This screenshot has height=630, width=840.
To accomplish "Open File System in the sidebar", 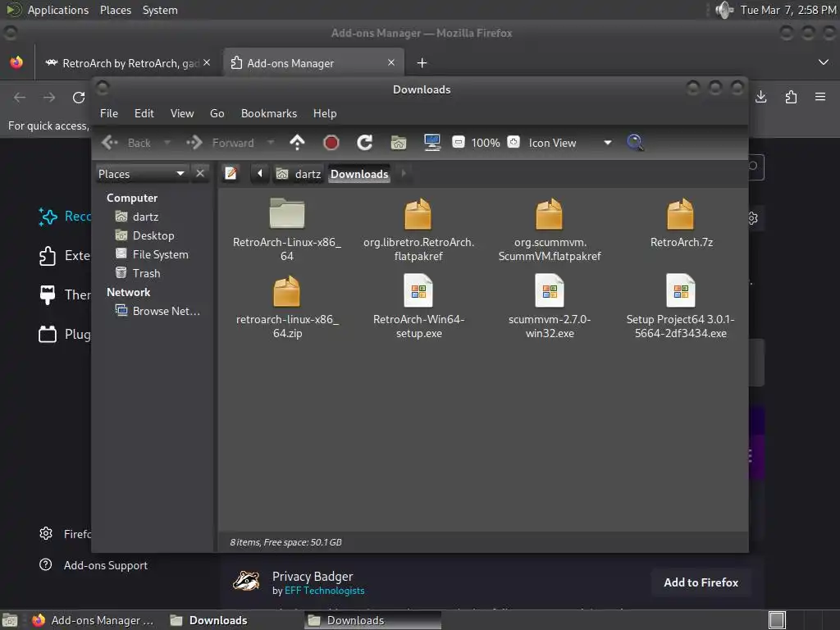I will click(x=152, y=254).
